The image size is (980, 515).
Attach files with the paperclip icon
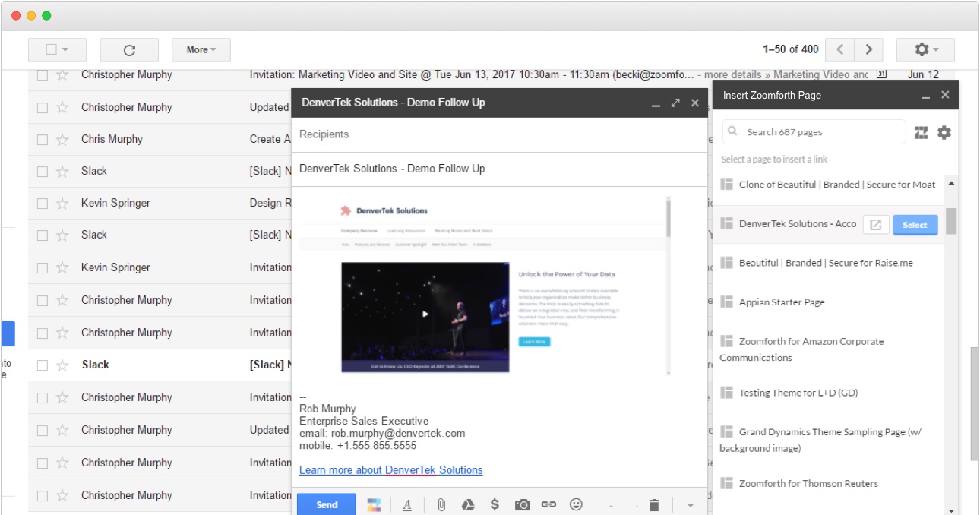point(441,504)
